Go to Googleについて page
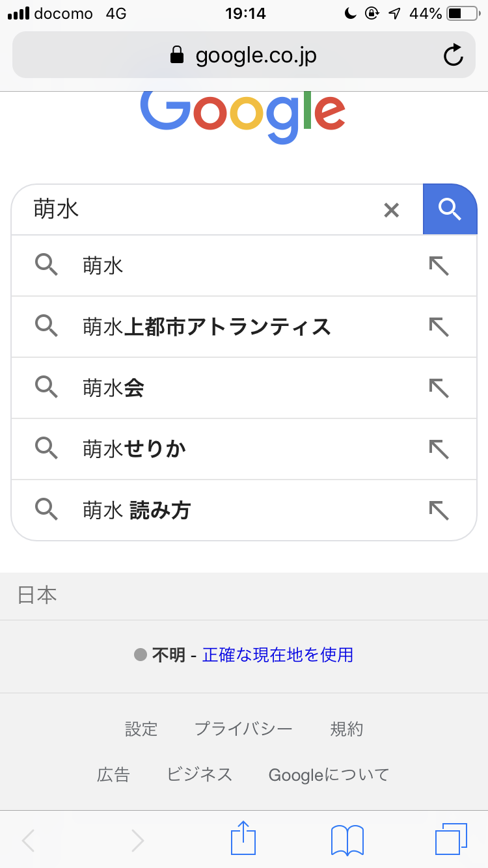The image size is (488, 868). pyautogui.click(x=329, y=775)
